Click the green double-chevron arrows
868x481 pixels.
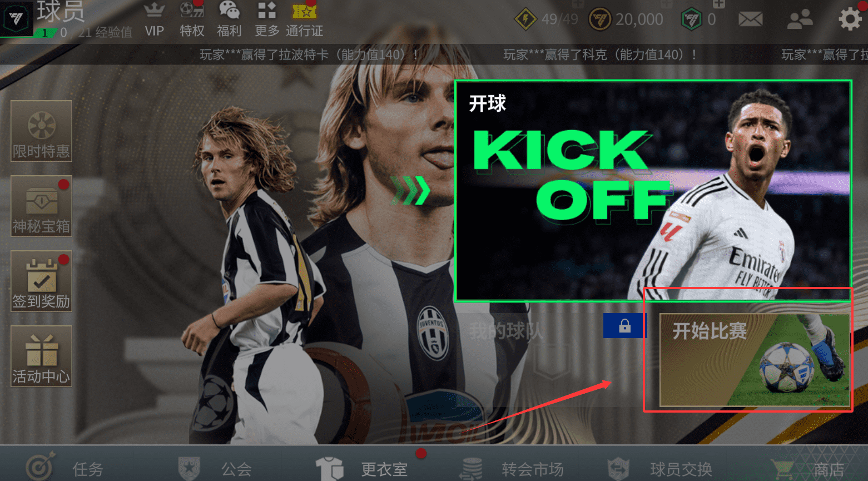(410, 191)
